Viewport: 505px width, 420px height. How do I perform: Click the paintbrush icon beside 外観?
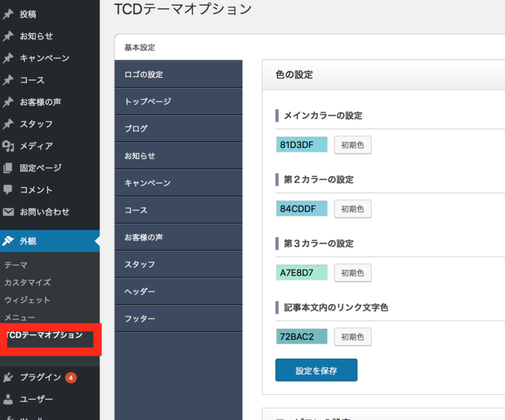click(x=8, y=241)
